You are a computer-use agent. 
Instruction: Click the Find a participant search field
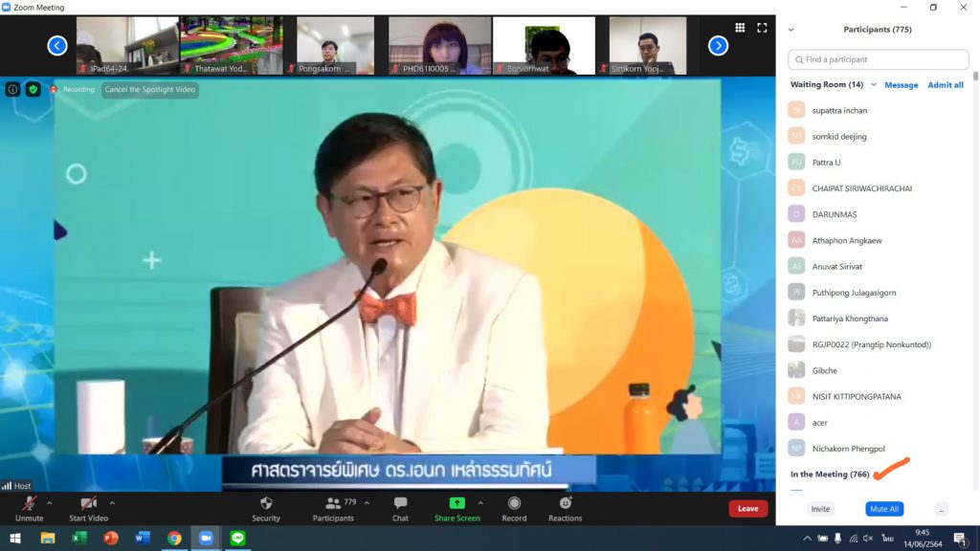coord(879,59)
